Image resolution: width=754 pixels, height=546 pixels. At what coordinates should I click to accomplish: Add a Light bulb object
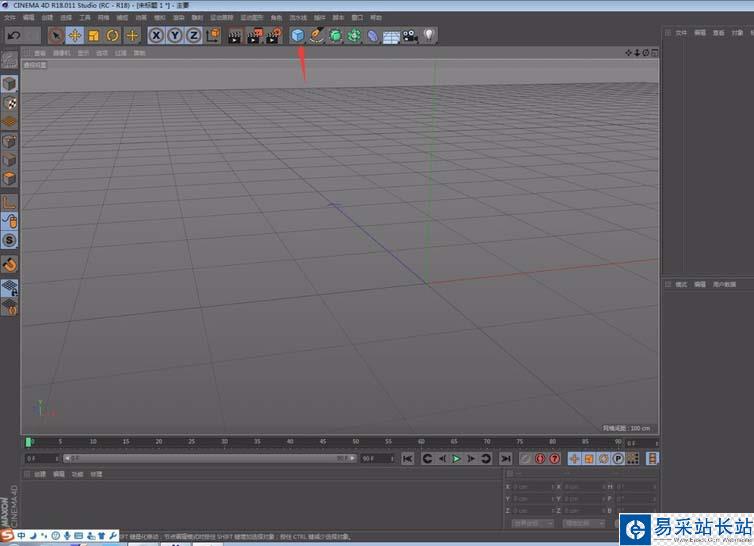[x=429, y=35]
